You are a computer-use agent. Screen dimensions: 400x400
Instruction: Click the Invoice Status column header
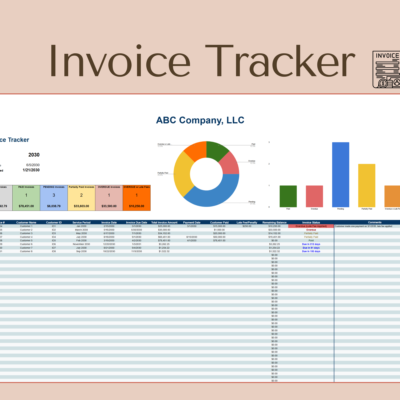tap(311, 222)
